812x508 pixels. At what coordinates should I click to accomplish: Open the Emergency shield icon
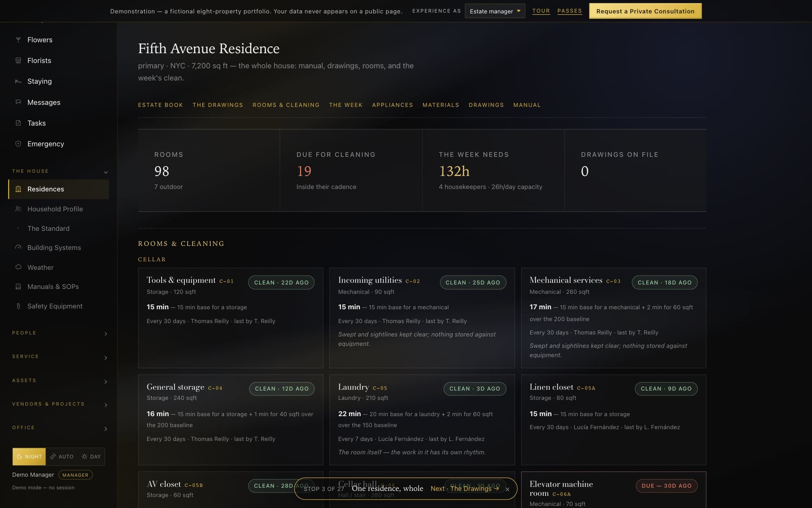pos(18,143)
